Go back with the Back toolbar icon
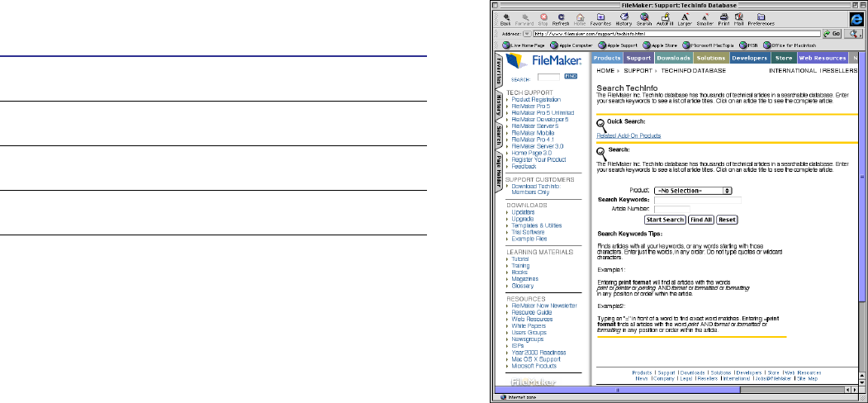The image size is (868, 403). click(505, 17)
